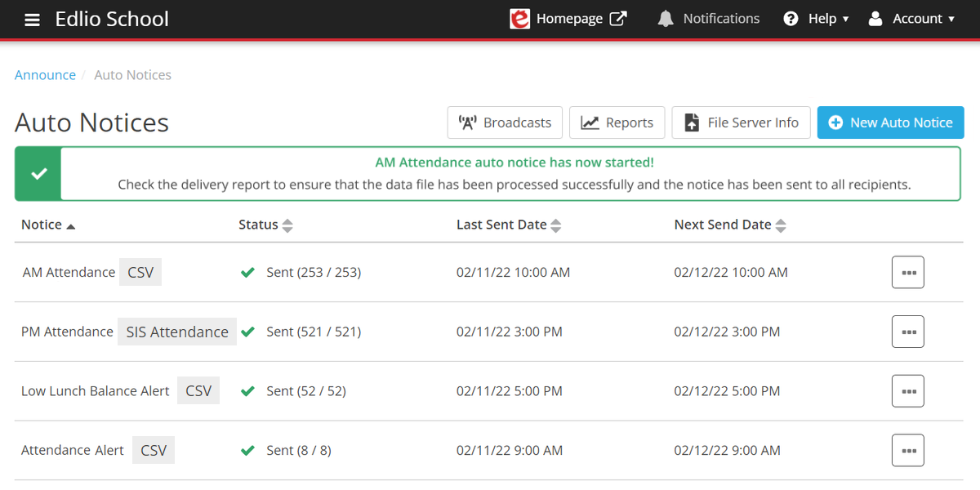The height and width of the screenshot is (490, 980).
Task: Open actions menu for Low Lunch Balance Alert
Action: pos(908,391)
